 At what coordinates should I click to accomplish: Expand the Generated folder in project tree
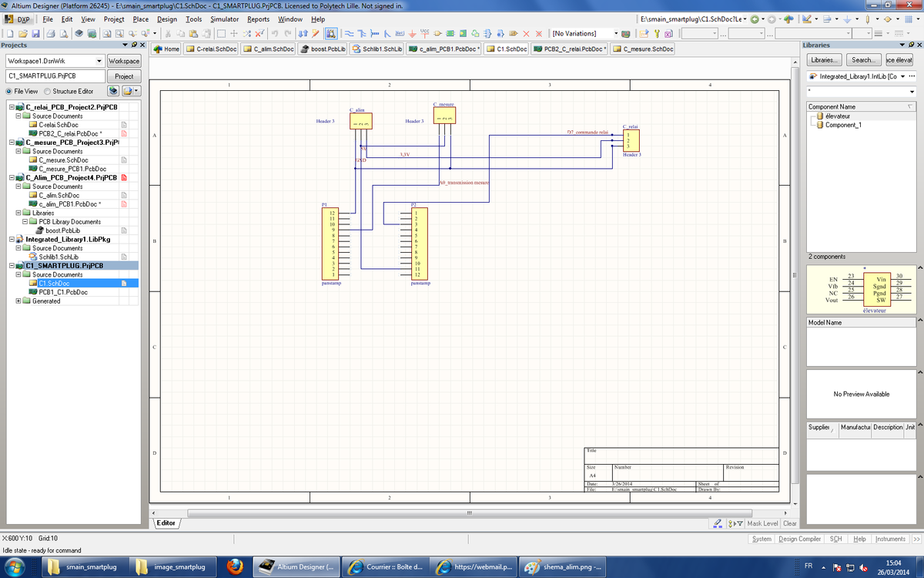pos(18,301)
